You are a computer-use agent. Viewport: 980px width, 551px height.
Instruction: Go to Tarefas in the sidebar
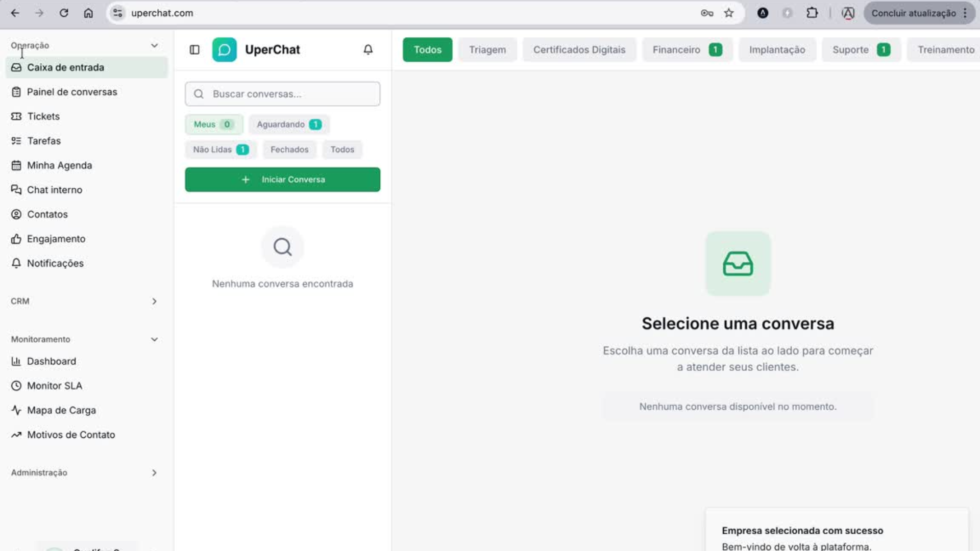(x=44, y=141)
